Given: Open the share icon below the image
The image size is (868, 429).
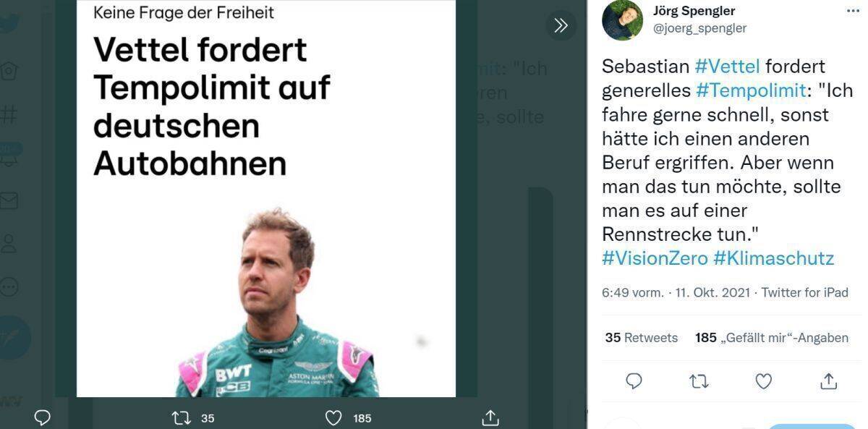Looking at the screenshot, I should point(490,417).
